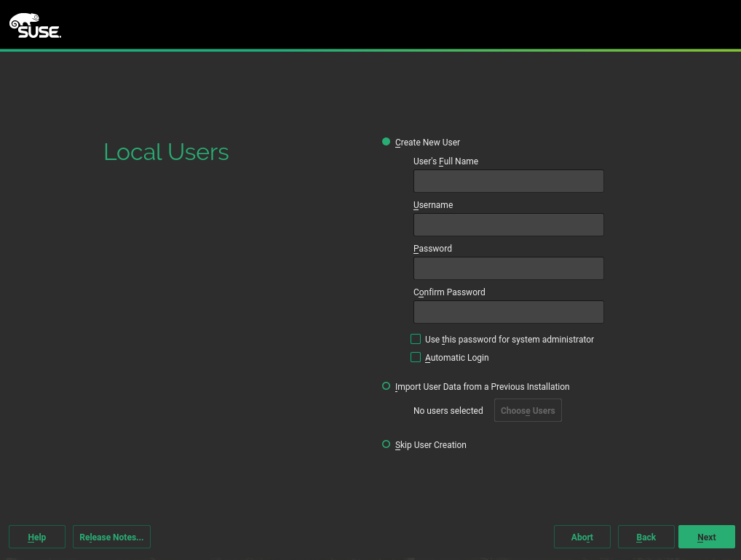Click the 'Automatic Login' label text
The height and width of the screenshot is (560, 741).
[x=456, y=358]
